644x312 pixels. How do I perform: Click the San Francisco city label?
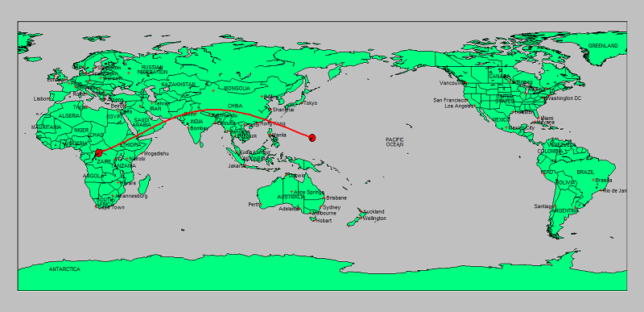tap(449, 100)
